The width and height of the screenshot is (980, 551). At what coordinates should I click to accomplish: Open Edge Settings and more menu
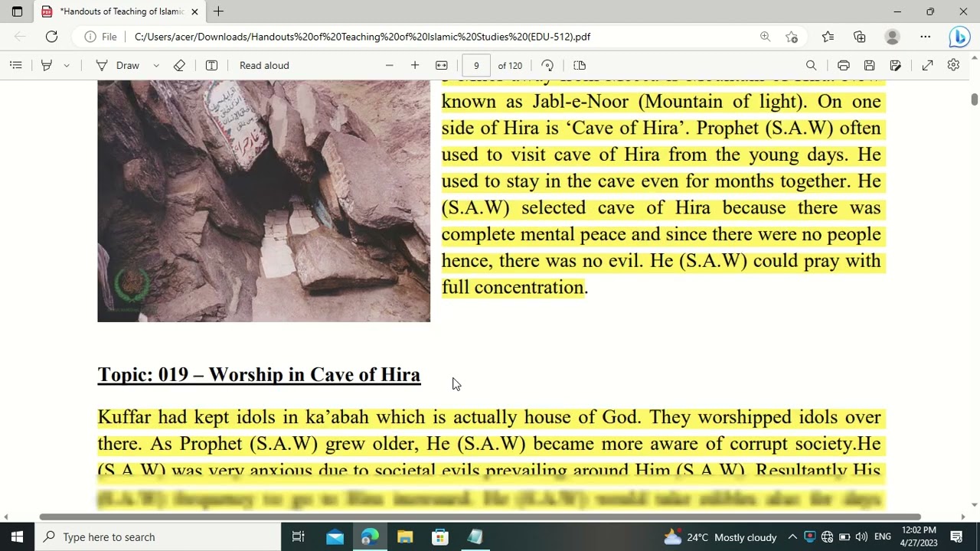tap(925, 37)
